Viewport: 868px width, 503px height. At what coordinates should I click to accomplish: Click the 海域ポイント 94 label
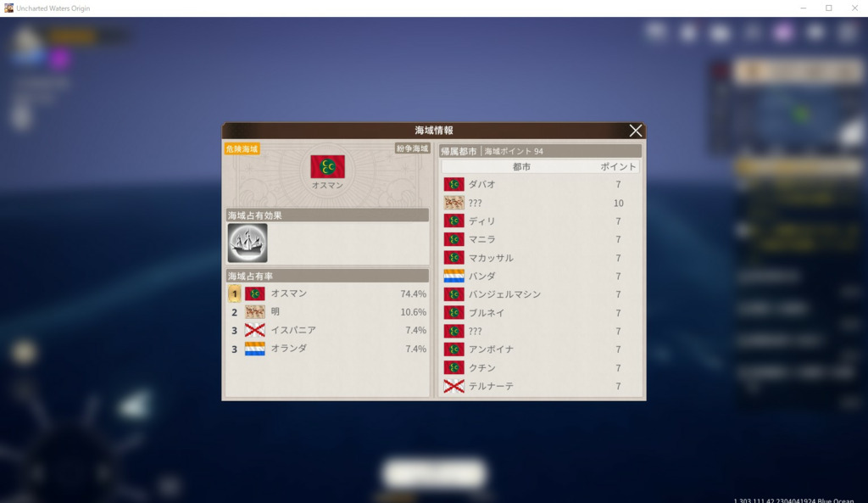(514, 151)
